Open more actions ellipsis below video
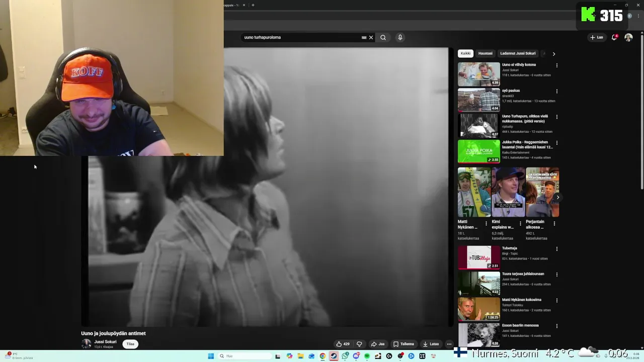Image resolution: width=644 pixels, height=362 pixels. pos(449,344)
